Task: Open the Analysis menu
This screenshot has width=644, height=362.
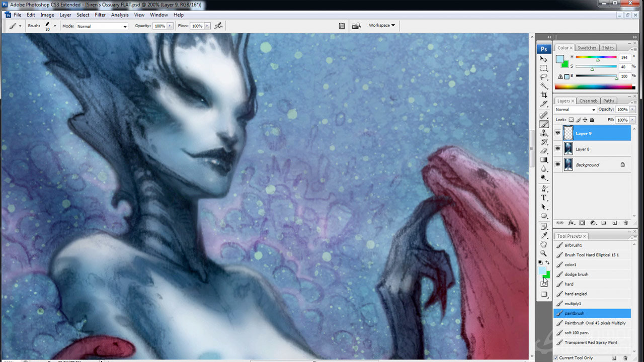Action: [x=120, y=15]
